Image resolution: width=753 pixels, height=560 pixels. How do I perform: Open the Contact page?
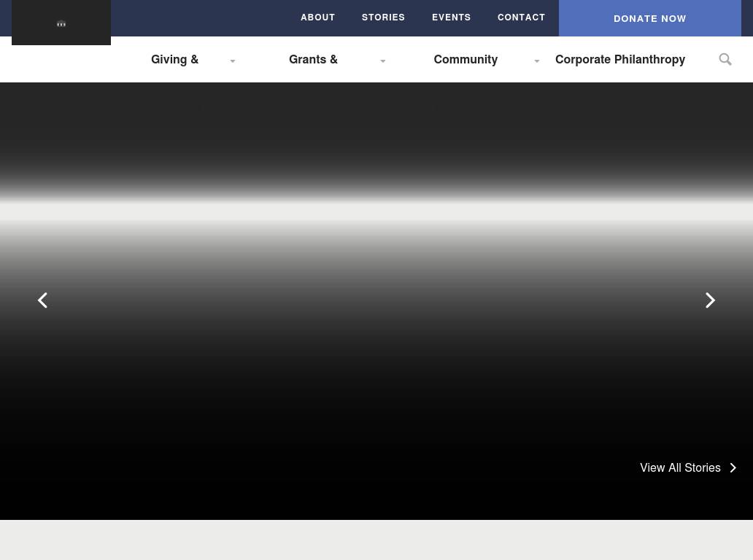[522, 17]
